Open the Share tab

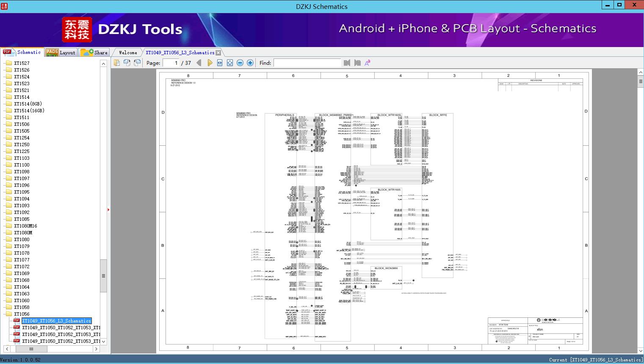pyautogui.click(x=94, y=53)
